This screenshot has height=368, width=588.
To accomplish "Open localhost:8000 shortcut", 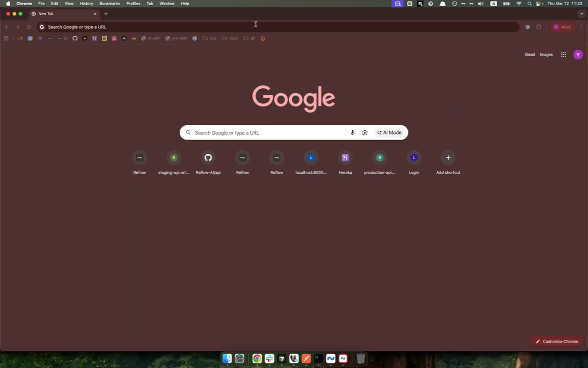I will pos(311,163).
